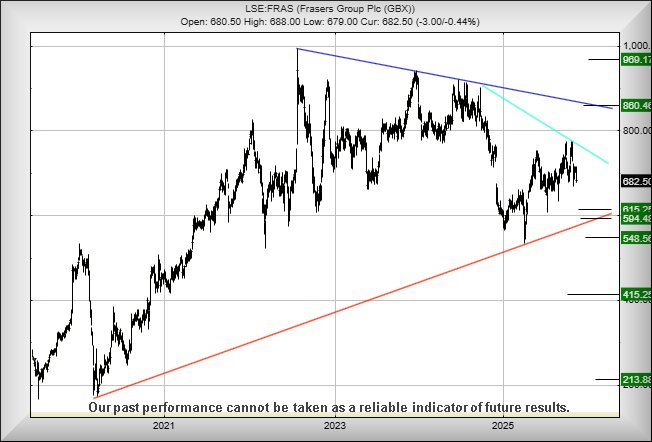The width and height of the screenshot is (652, 442).
Task: Click the 969.17 price target label
Action: tap(635, 60)
